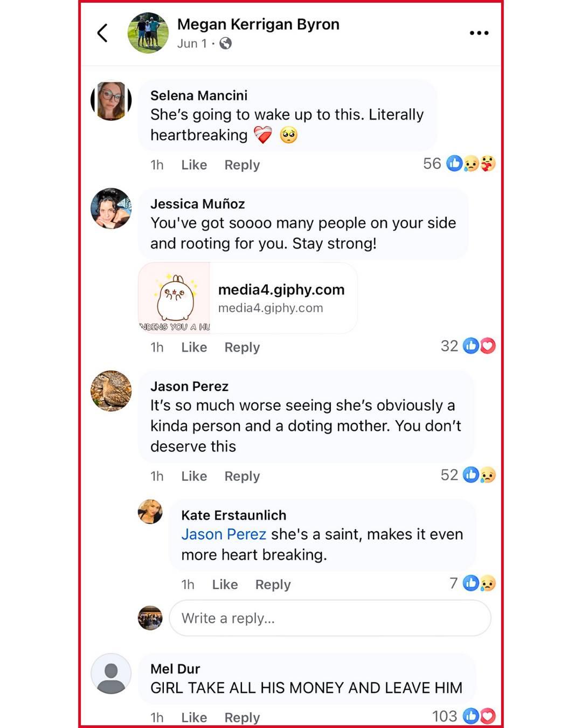This screenshot has width=582, height=728.
Task: Open the three-dot post options menu
Action: [x=479, y=33]
